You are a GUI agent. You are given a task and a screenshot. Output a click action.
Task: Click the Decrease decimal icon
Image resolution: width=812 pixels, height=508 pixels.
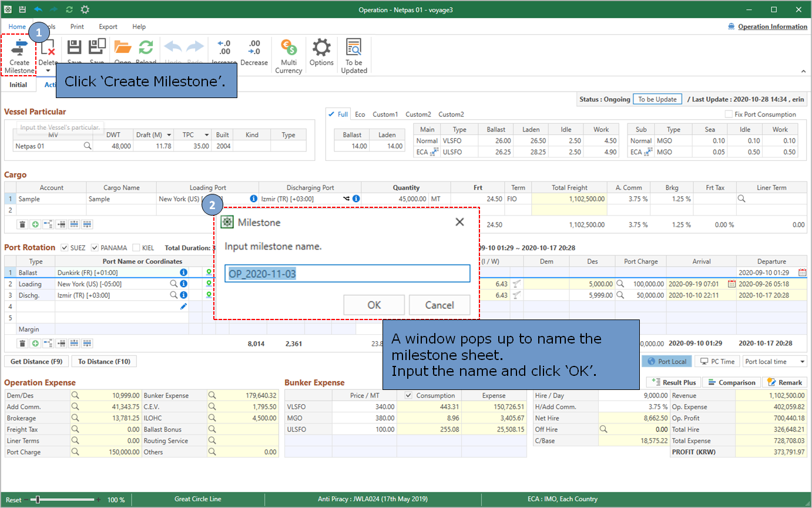pyautogui.click(x=254, y=48)
